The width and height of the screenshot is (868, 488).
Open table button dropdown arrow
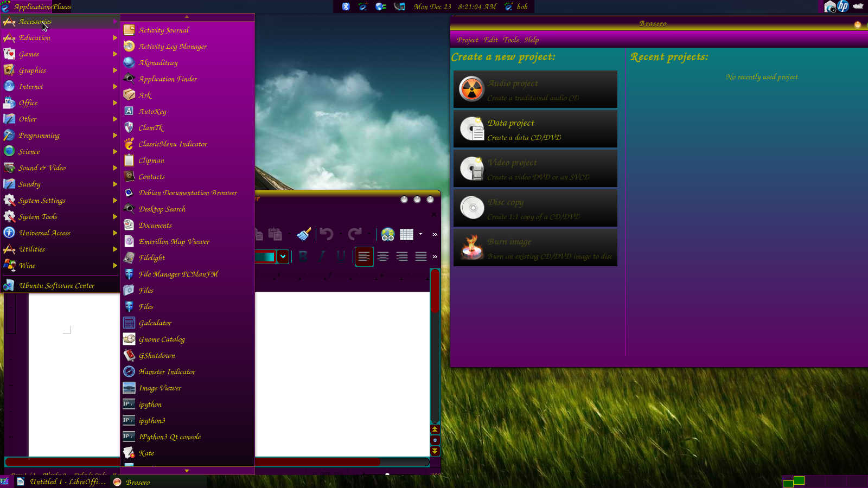tap(420, 234)
